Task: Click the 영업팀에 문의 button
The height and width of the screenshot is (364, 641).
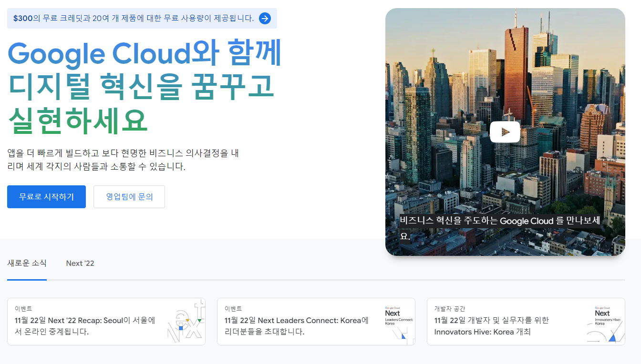Action: [129, 197]
